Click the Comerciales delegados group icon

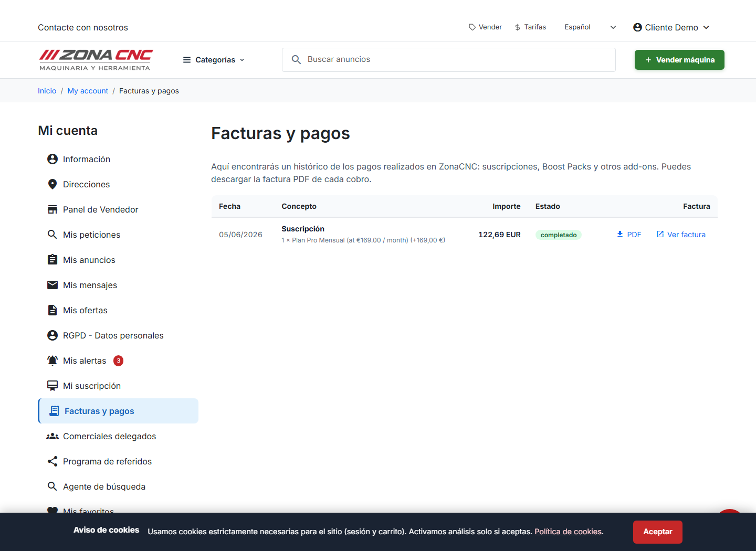[52, 436]
